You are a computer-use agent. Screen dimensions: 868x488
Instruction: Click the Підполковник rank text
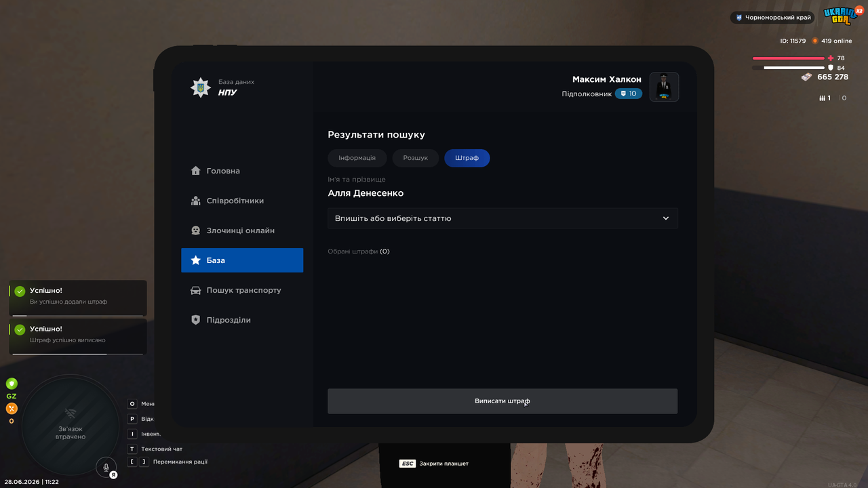[x=587, y=94]
